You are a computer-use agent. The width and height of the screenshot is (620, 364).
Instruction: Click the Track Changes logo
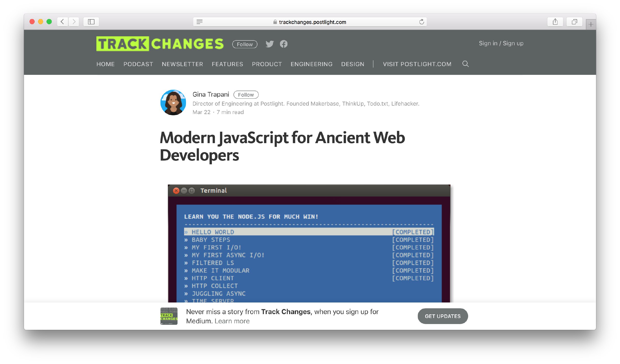tap(160, 44)
